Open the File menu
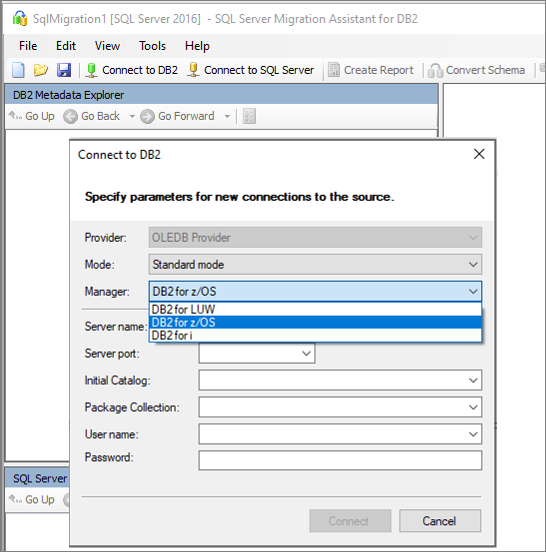Screen dimensions: 546x552 (28, 46)
